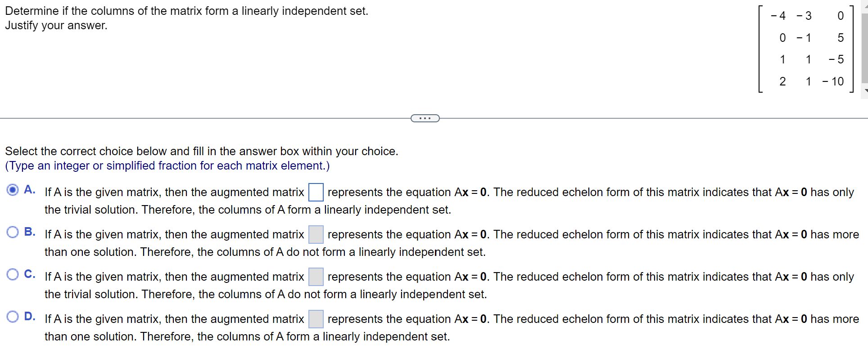The image size is (868, 358).
Task: Click the answer box in choice B
Action: [316, 234]
